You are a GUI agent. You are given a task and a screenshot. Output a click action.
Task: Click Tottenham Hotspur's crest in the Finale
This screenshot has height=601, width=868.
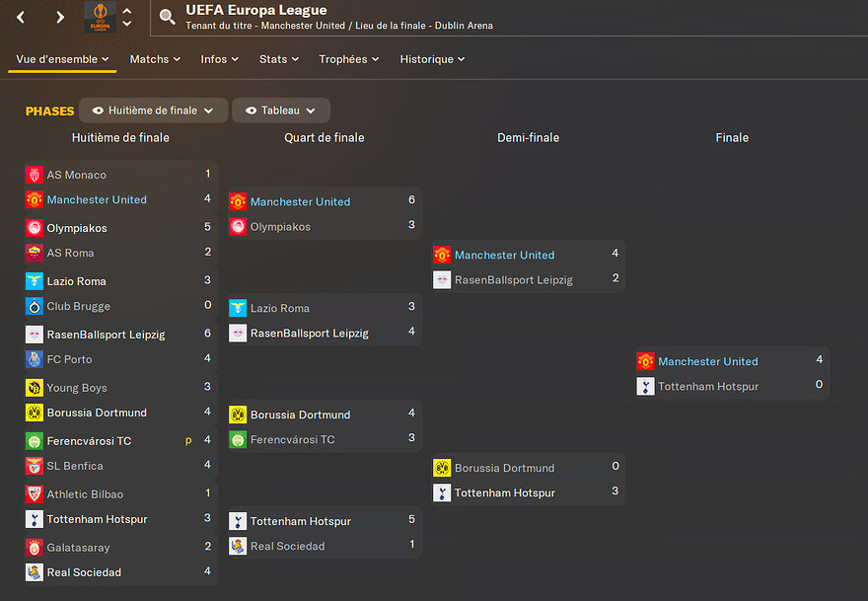646,387
